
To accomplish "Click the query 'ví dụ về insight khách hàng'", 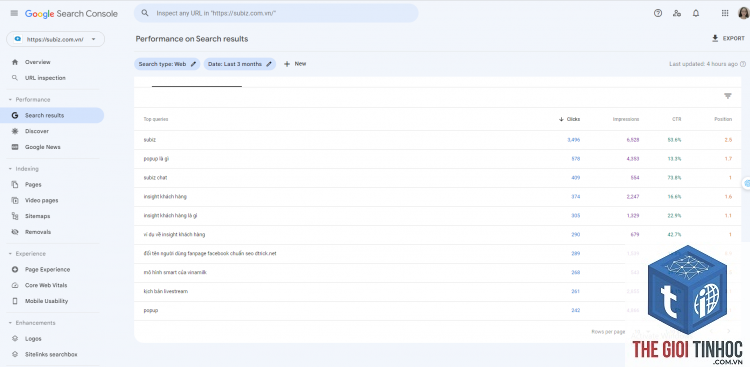I will tap(174, 235).
